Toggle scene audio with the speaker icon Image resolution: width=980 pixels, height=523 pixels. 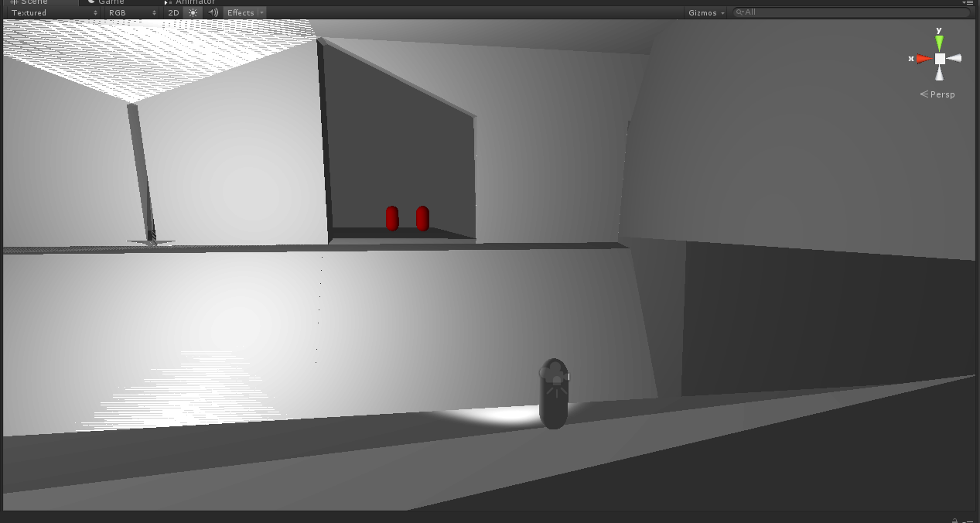point(213,12)
